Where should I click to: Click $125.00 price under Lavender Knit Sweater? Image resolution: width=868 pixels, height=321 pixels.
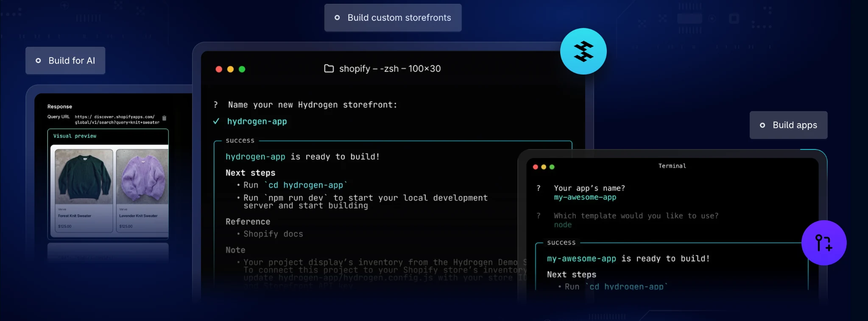[x=126, y=227]
